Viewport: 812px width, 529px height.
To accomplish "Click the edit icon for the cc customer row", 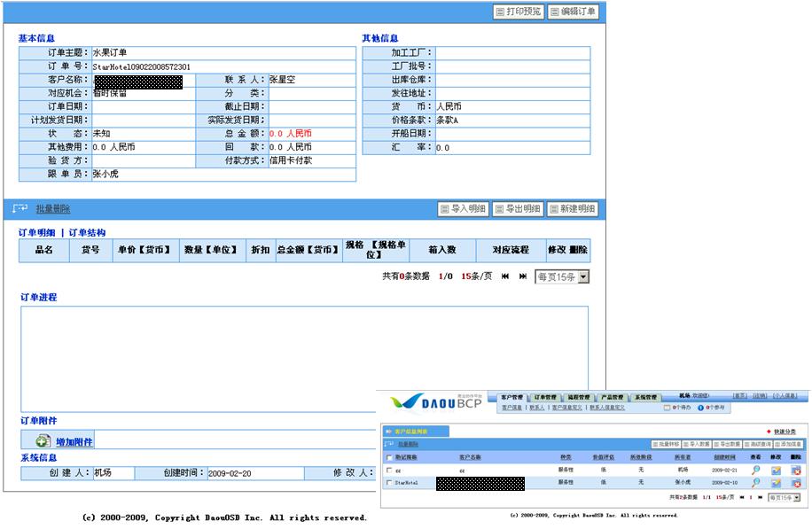I will coord(776,471).
